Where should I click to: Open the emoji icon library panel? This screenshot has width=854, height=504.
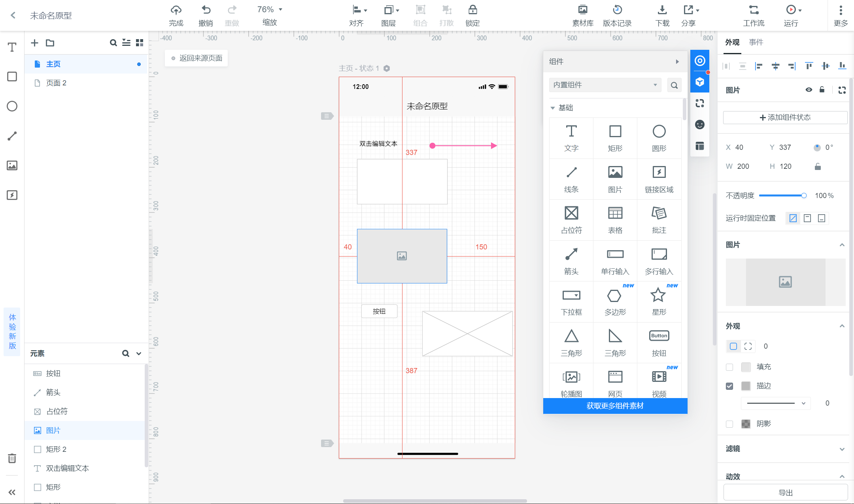tap(700, 125)
